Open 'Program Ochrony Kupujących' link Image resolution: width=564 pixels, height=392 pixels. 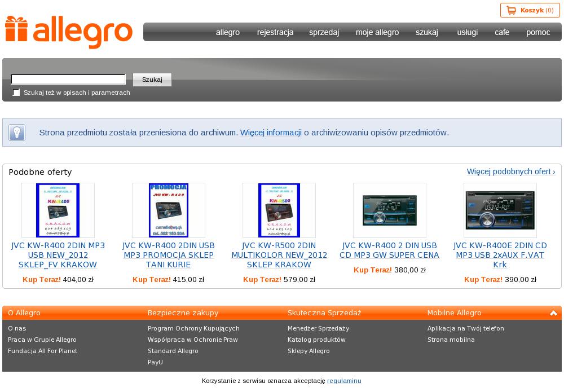pyautogui.click(x=193, y=328)
